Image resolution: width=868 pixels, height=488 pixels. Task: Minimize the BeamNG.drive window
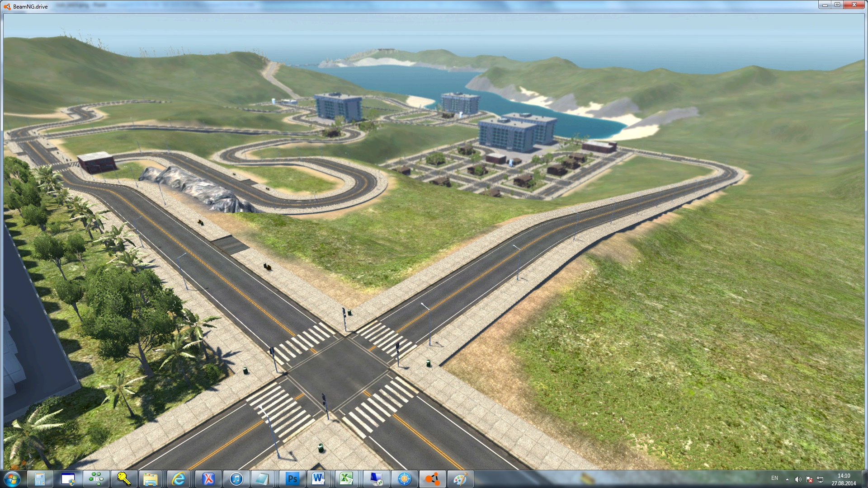(x=825, y=5)
